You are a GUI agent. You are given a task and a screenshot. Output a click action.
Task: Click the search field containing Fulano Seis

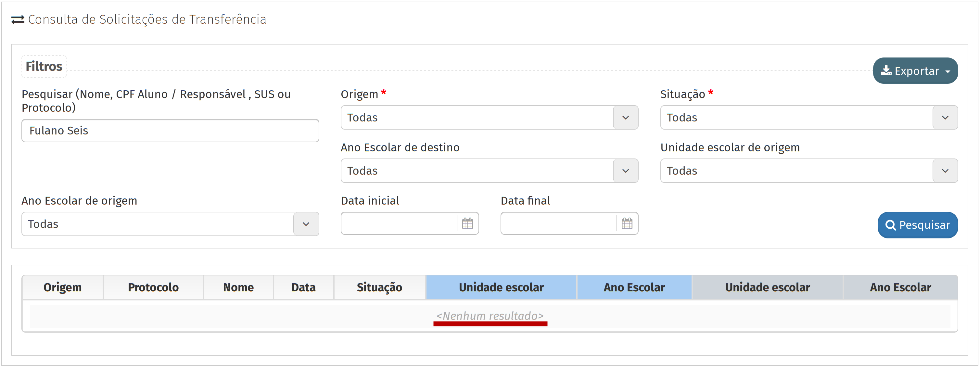point(170,131)
